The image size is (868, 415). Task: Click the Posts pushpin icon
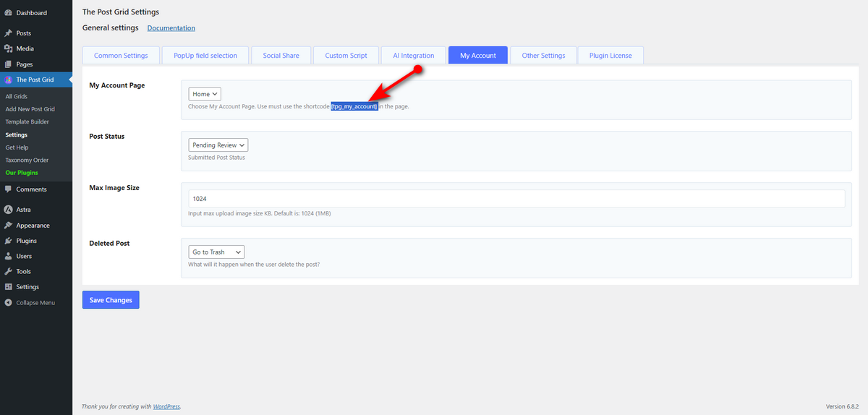click(x=8, y=33)
